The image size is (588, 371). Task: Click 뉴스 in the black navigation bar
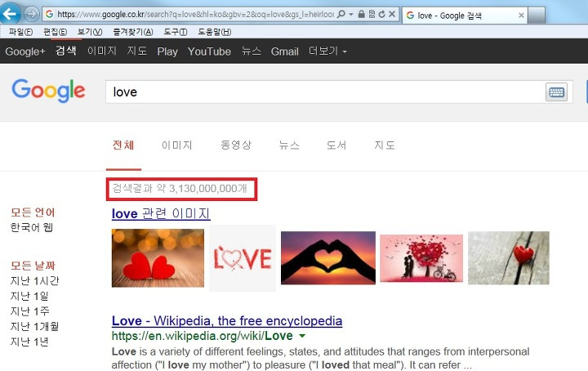(x=252, y=51)
